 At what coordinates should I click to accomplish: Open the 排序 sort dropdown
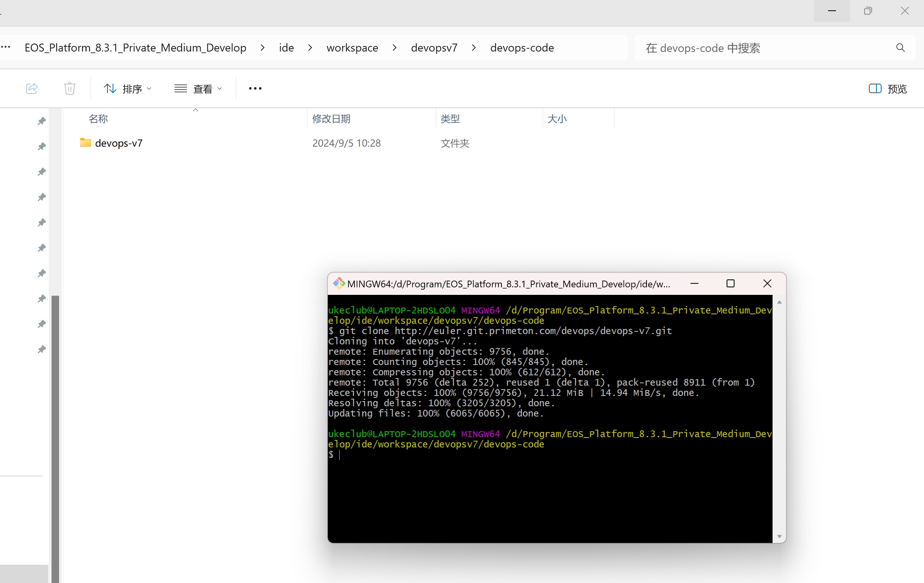tap(128, 88)
